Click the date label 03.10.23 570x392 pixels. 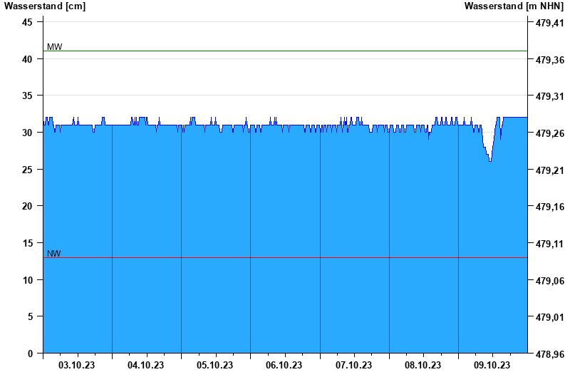click(x=76, y=365)
